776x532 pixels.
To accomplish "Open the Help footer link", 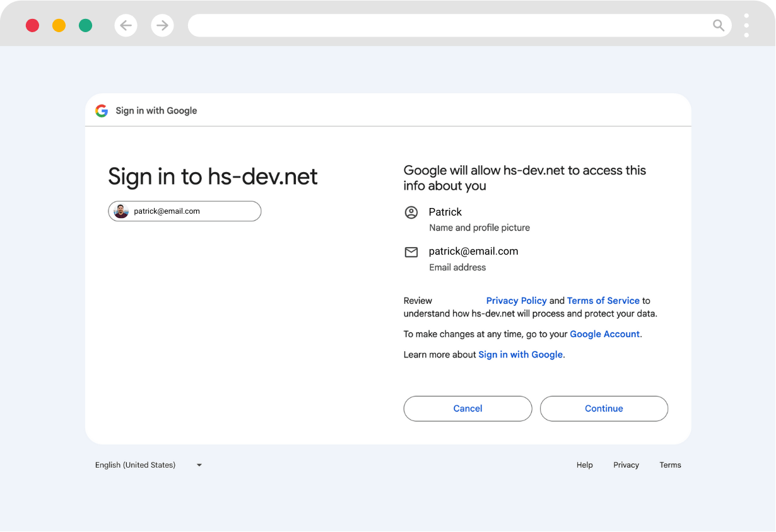I will (x=585, y=465).
